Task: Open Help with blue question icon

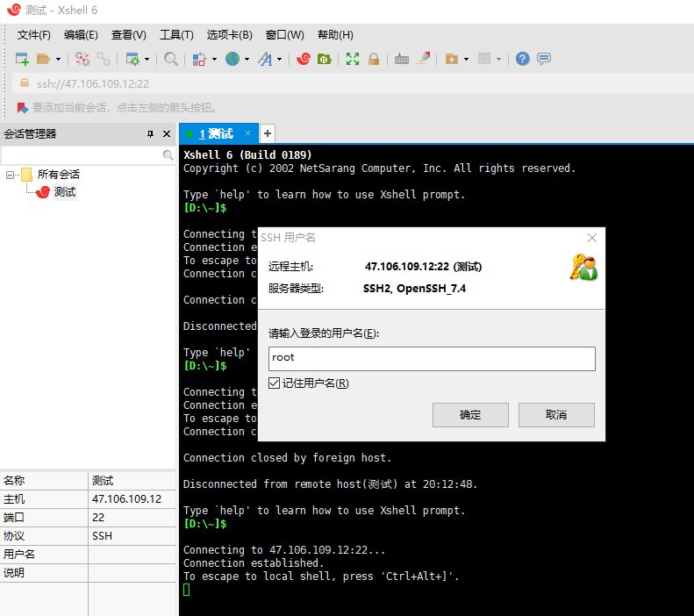Action: click(x=523, y=59)
